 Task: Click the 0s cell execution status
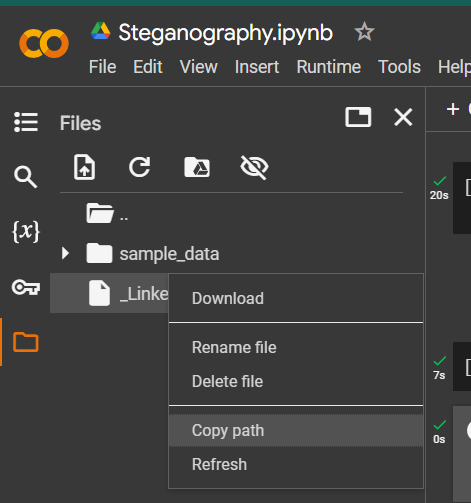point(439,432)
